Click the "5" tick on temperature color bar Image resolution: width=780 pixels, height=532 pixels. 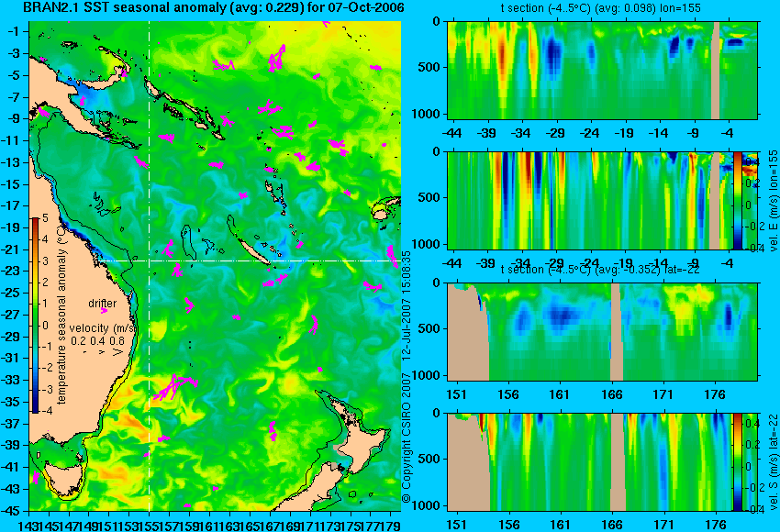tap(45, 218)
